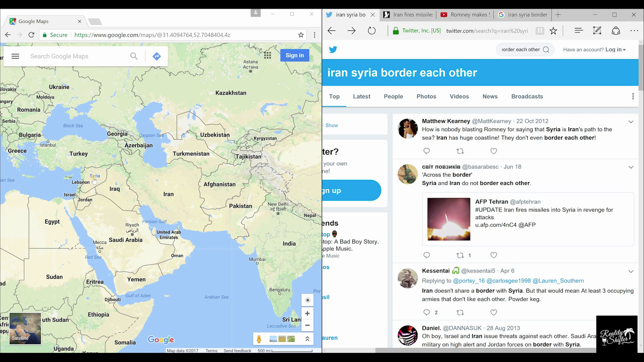Retweet Matthew Kearney's tweet
The width and height of the screenshot is (644, 362).
[460, 151]
